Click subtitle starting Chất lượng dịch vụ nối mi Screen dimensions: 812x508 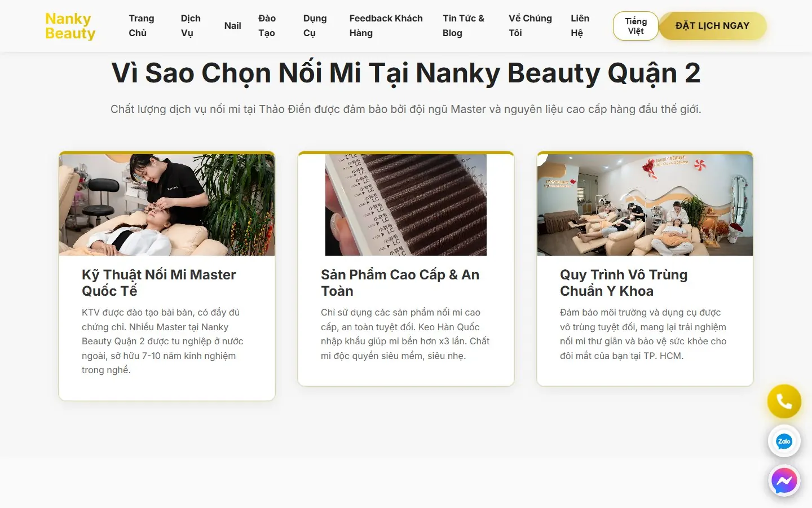pyautogui.click(x=406, y=109)
